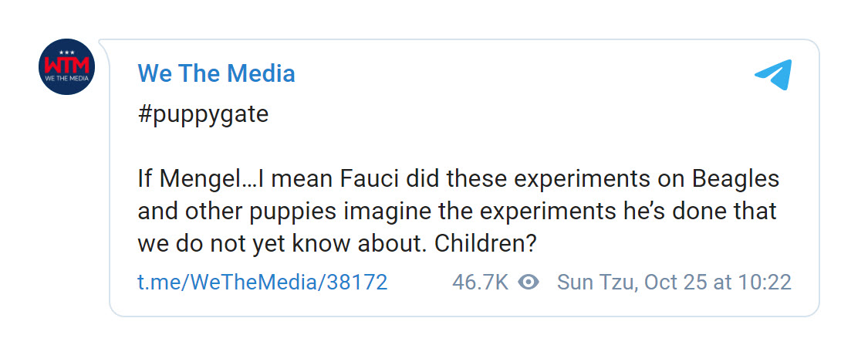Click "WE THE MEDIA" text inside the avatar
The image size is (868, 352).
click(x=66, y=79)
